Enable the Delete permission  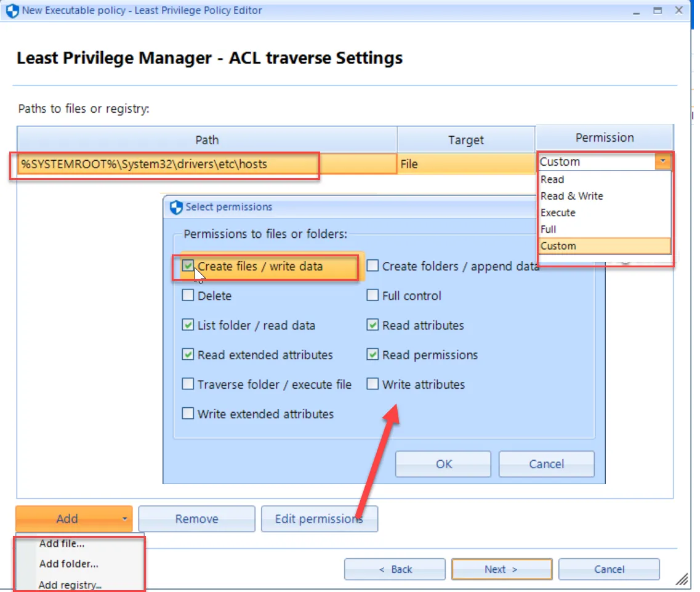[x=188, y=296]
